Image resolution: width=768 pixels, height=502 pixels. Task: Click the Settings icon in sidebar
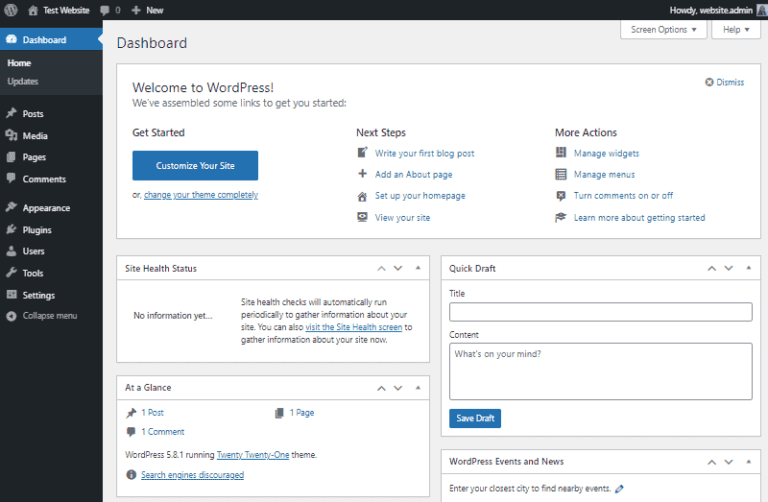[x=11, y=294]
